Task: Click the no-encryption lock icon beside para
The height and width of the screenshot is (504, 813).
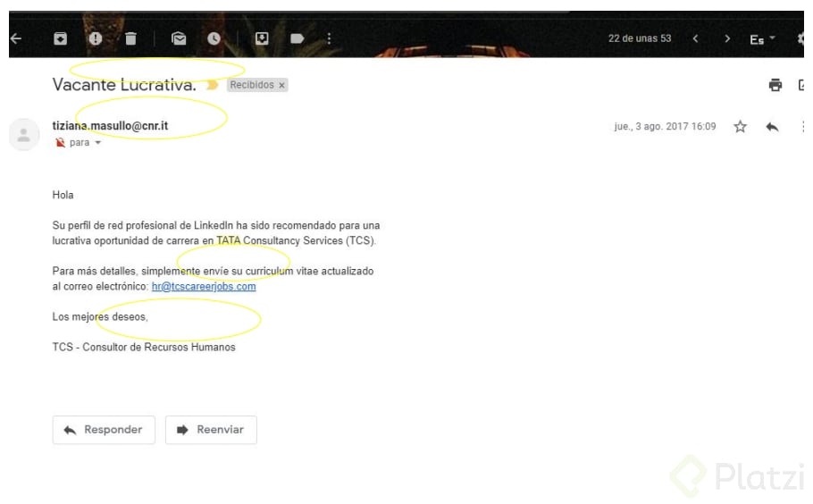Action: [x=60, y=143]
